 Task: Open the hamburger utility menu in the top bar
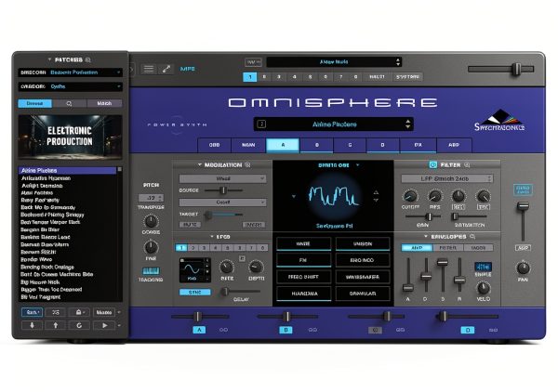(149, 69)
